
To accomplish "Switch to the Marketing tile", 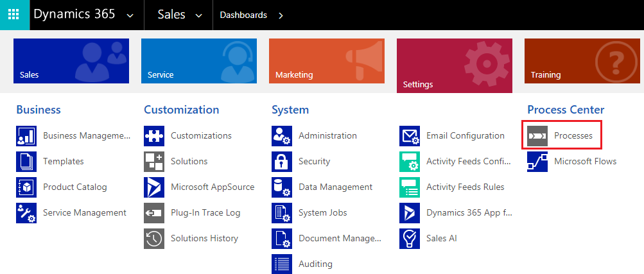I will click(327, 61).
